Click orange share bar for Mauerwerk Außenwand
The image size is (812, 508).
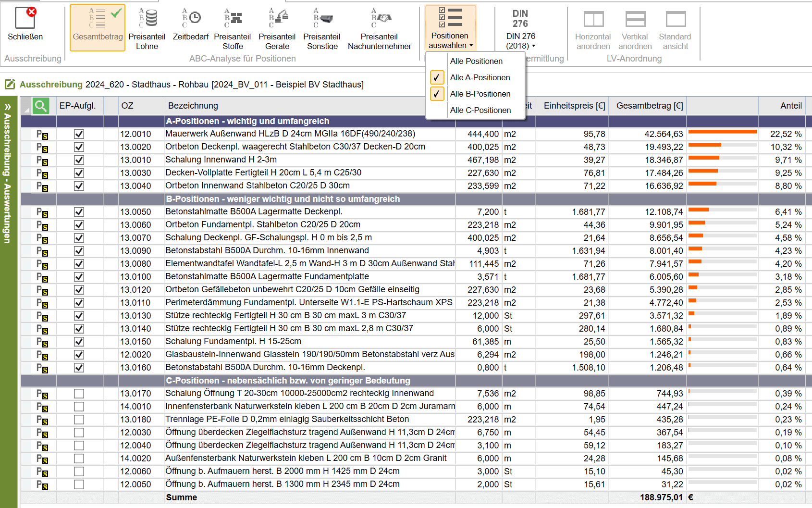click(722, 132)
